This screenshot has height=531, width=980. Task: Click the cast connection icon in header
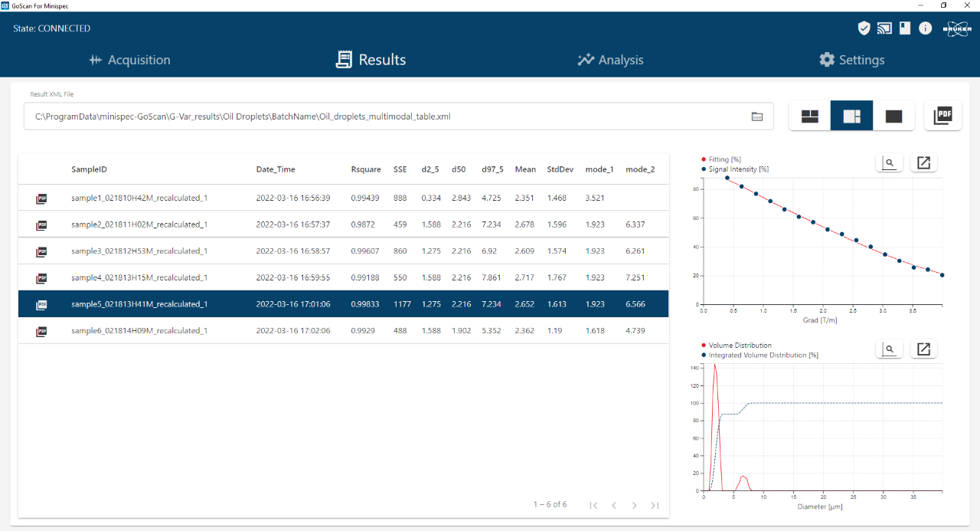click(x=884, y=28)
